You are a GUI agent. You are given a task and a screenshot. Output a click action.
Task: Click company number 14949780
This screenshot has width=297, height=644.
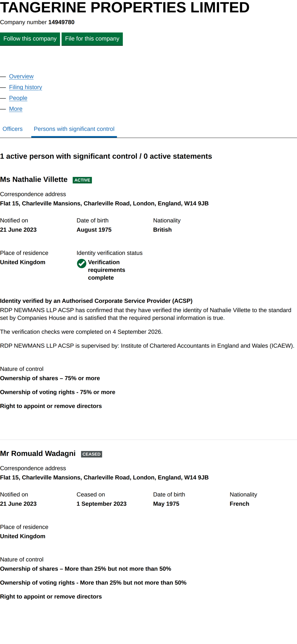pyautogui.click(x=61, y=22)
